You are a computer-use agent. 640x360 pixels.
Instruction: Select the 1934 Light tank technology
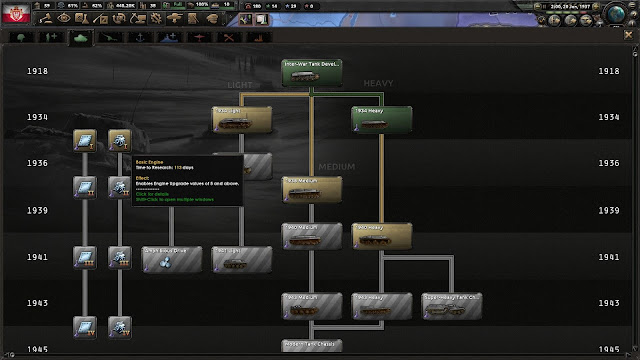pos(242,120)
